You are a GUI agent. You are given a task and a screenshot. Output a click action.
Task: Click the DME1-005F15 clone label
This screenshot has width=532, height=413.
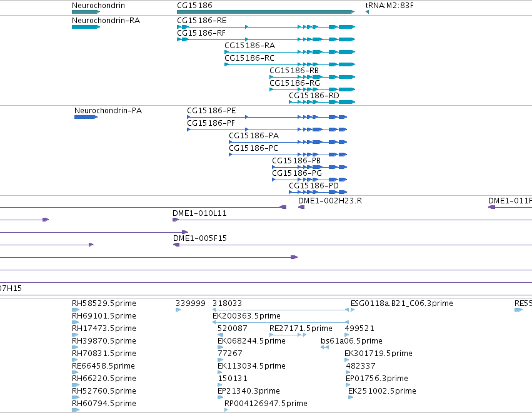coord(200,238)
